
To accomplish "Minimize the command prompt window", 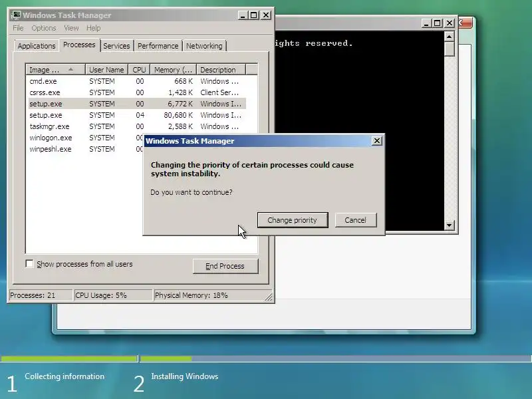I will click(426, 23).
